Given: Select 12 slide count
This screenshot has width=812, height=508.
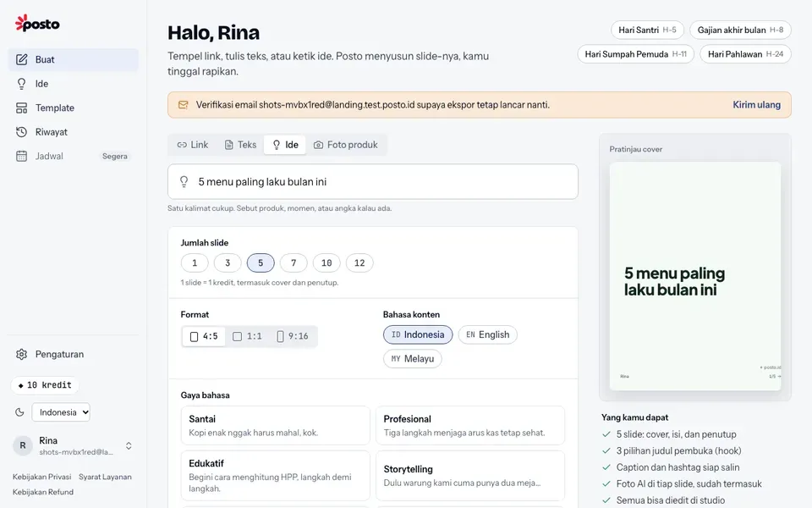Looking at the screenshot, I should point(359,262).
